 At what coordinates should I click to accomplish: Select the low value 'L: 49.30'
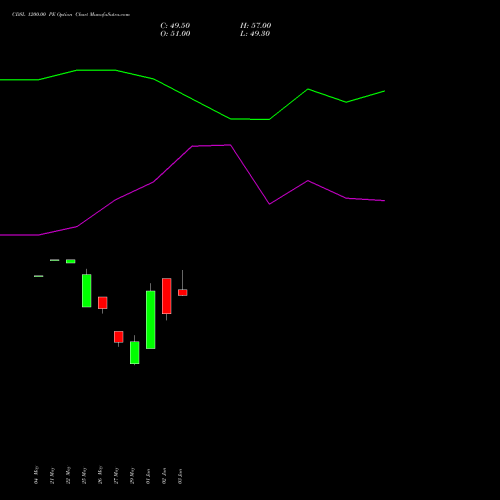coord(255,34)
